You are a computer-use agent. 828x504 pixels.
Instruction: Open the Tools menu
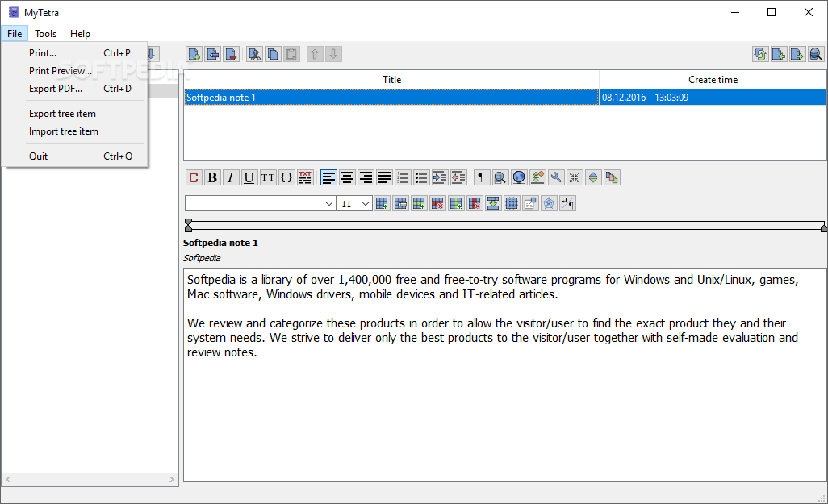[x=45, y=33]
